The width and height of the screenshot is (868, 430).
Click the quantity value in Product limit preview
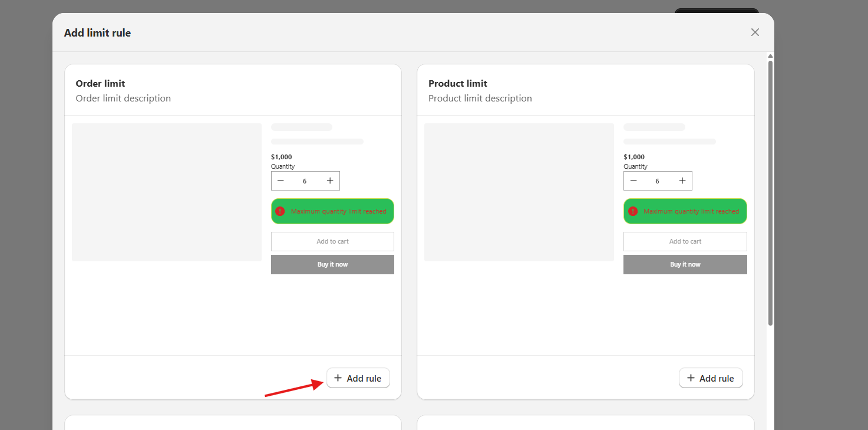click(x=658, y=181)
